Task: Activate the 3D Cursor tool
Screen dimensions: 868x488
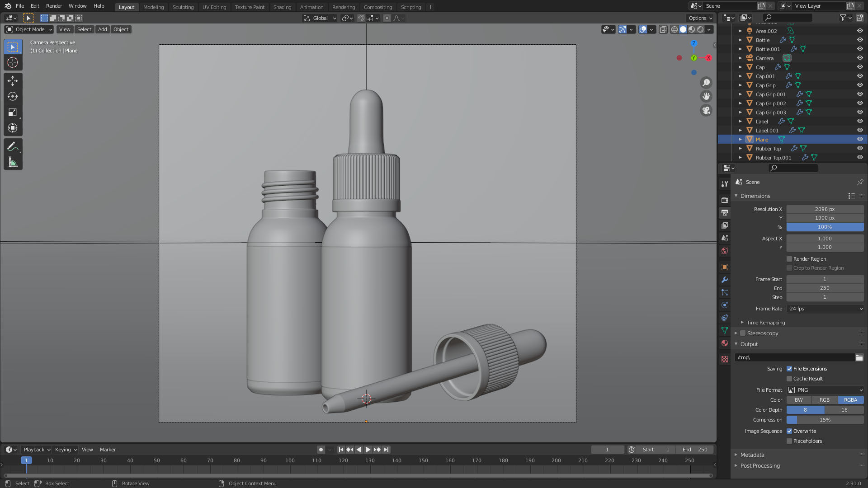Action: coord(13,62)
